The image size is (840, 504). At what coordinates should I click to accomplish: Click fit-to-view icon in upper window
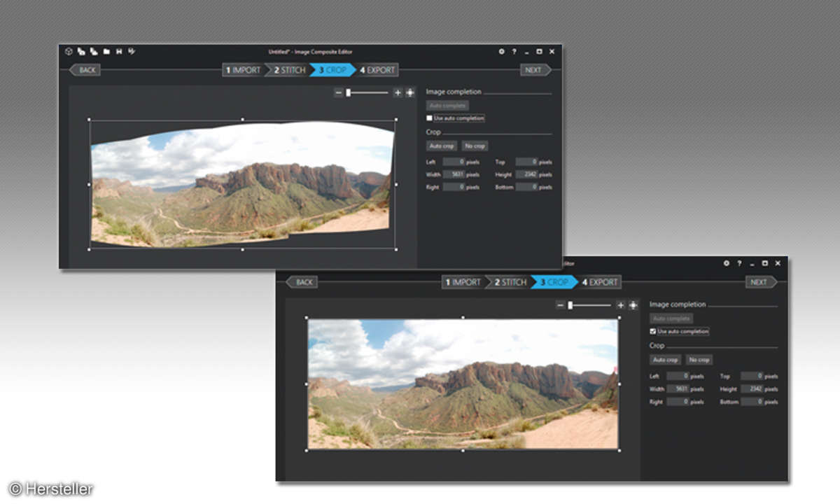409,92
